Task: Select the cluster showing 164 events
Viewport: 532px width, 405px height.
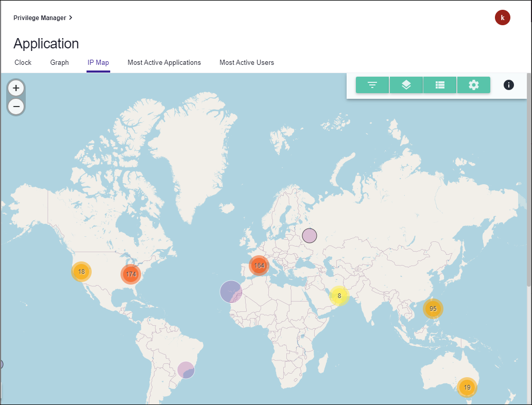Action: [x=259, y=265]
